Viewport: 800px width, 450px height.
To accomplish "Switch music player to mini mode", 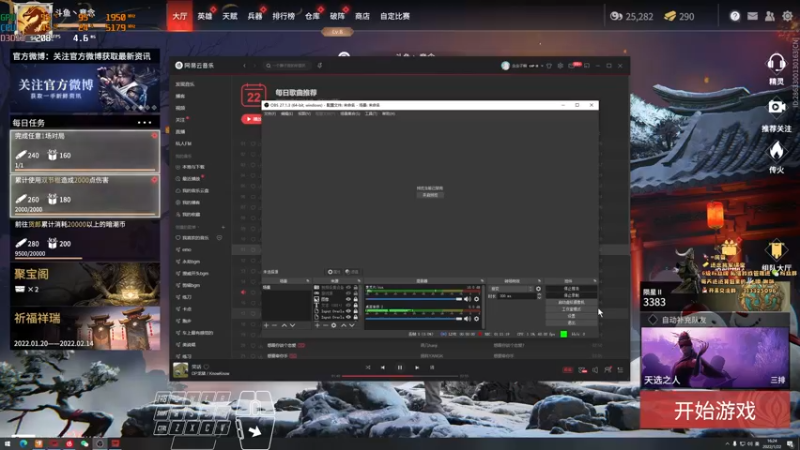I will [587, 66].
